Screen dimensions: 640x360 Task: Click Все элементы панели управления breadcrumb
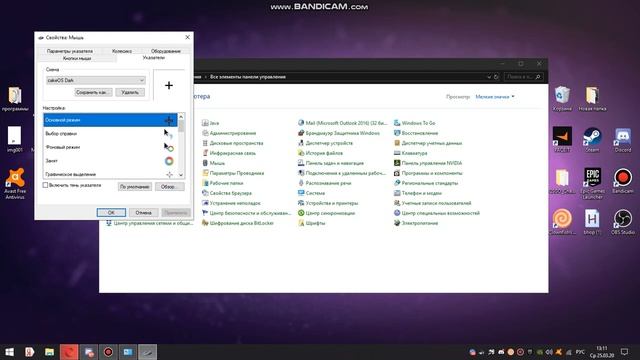click(248, 77)
